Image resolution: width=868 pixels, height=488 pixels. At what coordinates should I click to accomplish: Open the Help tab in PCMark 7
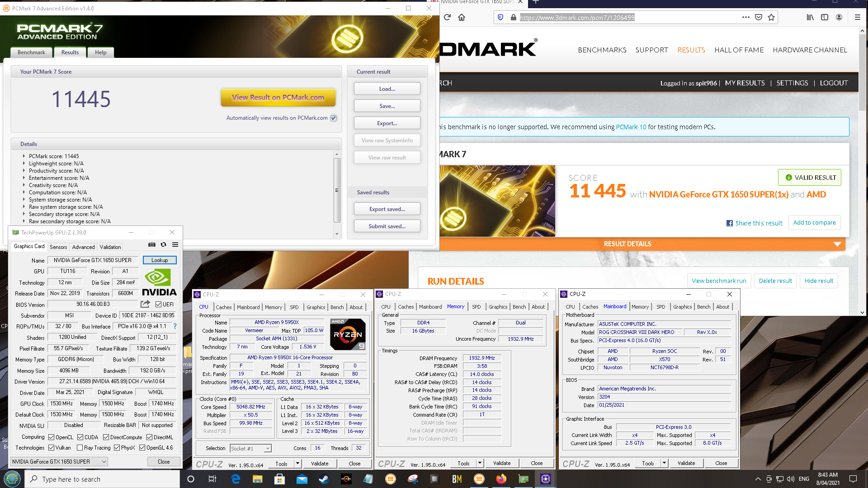100,52
